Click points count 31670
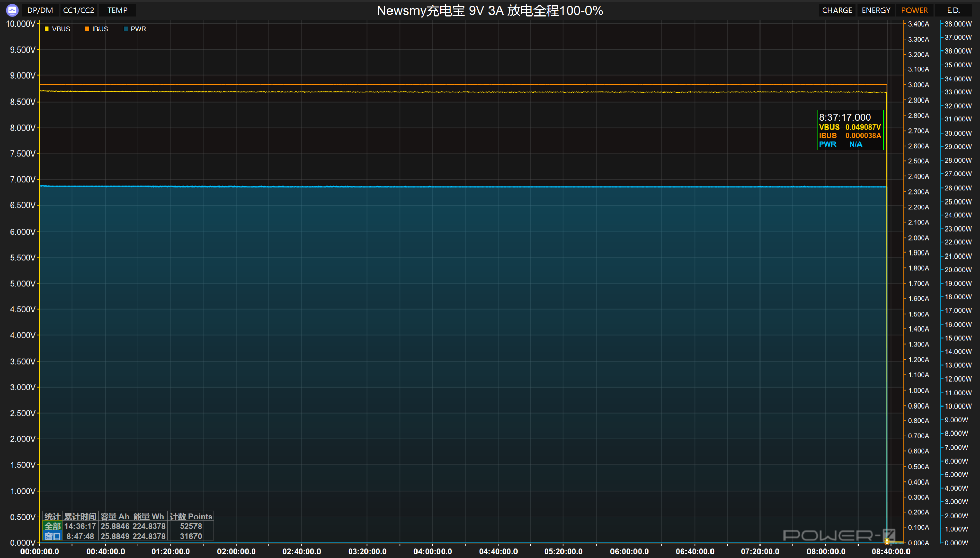 [191, 536]
